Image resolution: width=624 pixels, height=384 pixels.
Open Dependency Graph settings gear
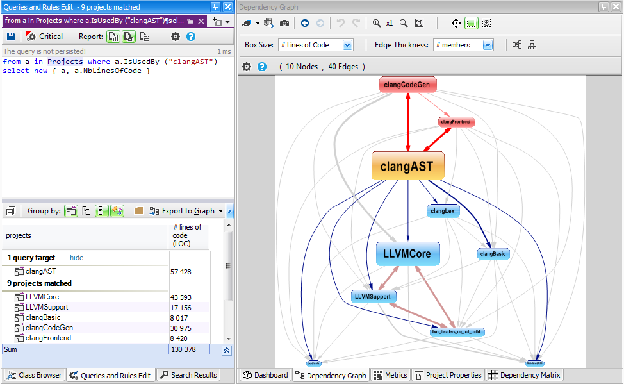(247, 66)
